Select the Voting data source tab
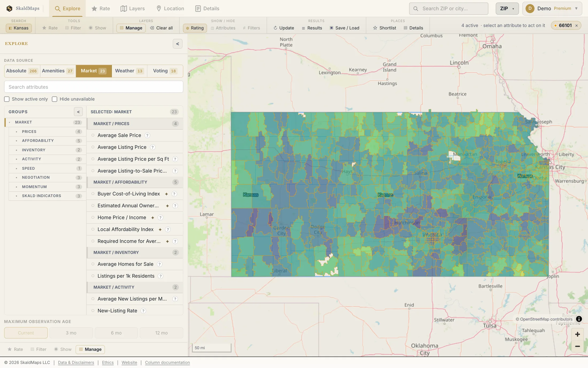The height and width of the screenshot is (368, 588). point(165,71)
